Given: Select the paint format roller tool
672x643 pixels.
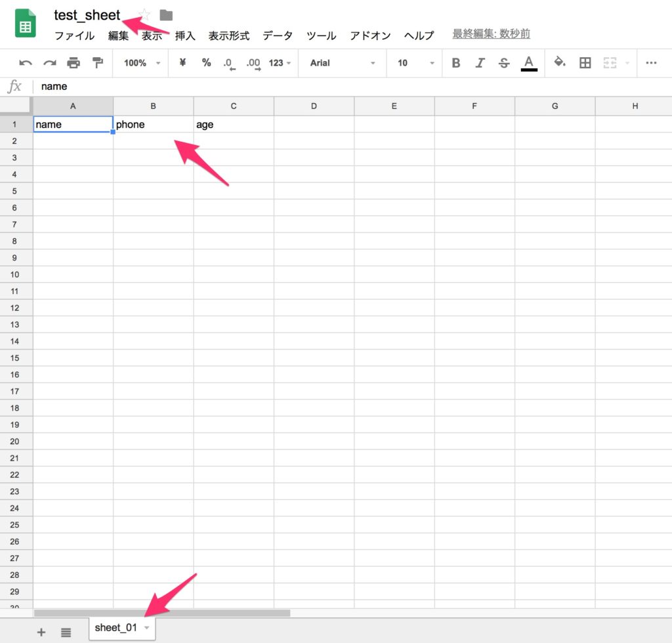Looking at the screenshot, I should pos(98,63).
